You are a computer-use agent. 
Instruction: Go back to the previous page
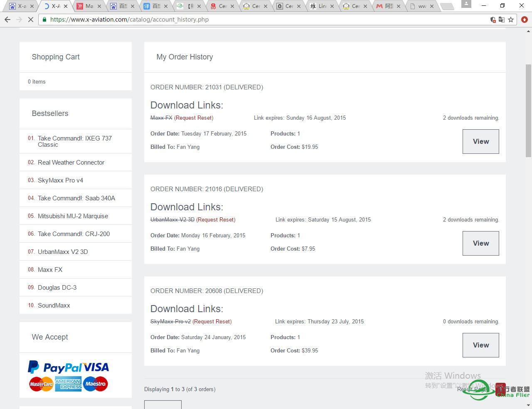click(7, 20)
